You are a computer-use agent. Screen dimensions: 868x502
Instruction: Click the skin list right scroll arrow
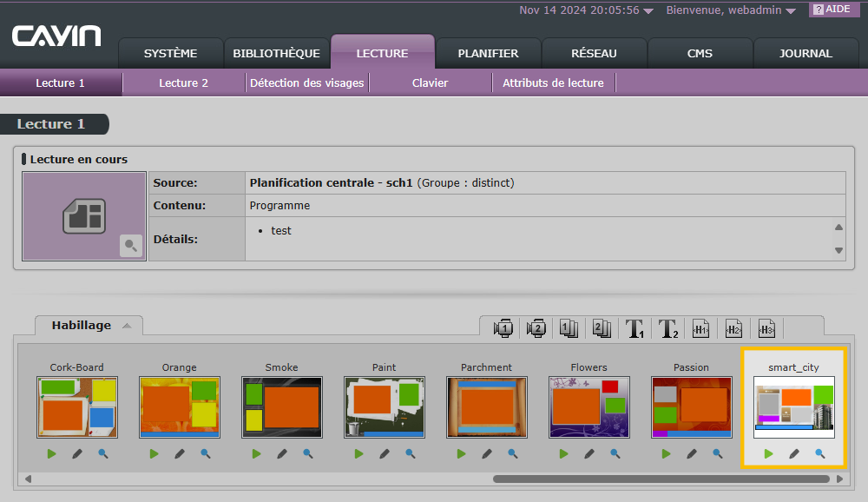pos(839,479)
